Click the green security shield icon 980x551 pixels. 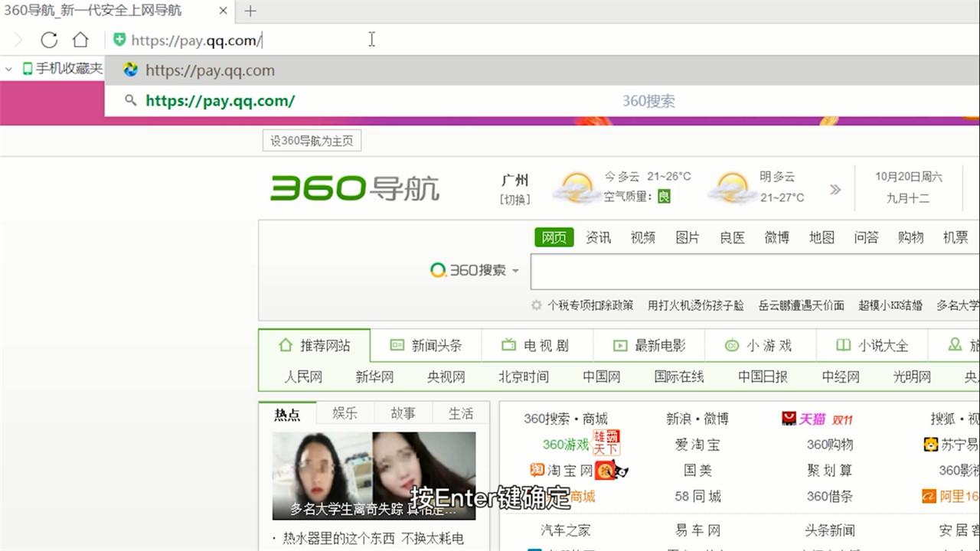tap(119, 40)
